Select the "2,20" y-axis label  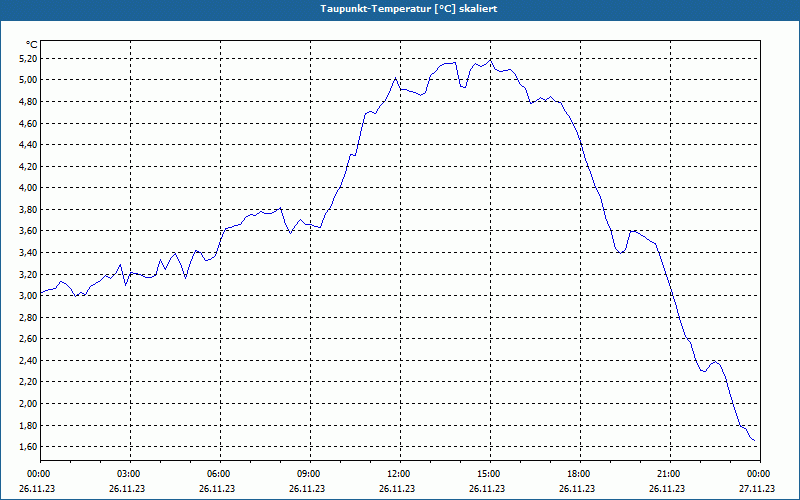[x=28, y=382]
